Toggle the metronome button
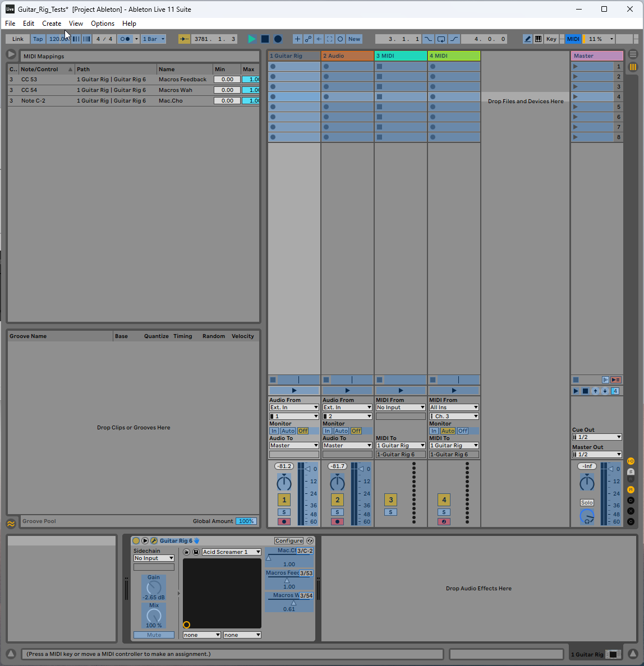The width and height of the screenshot is (644, 666). click(125, 39)
